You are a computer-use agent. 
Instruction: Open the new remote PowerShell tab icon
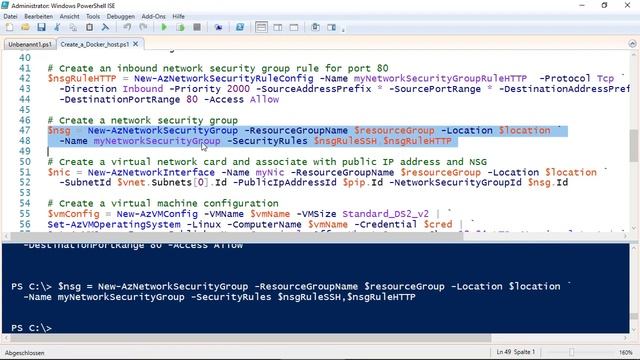218,27
